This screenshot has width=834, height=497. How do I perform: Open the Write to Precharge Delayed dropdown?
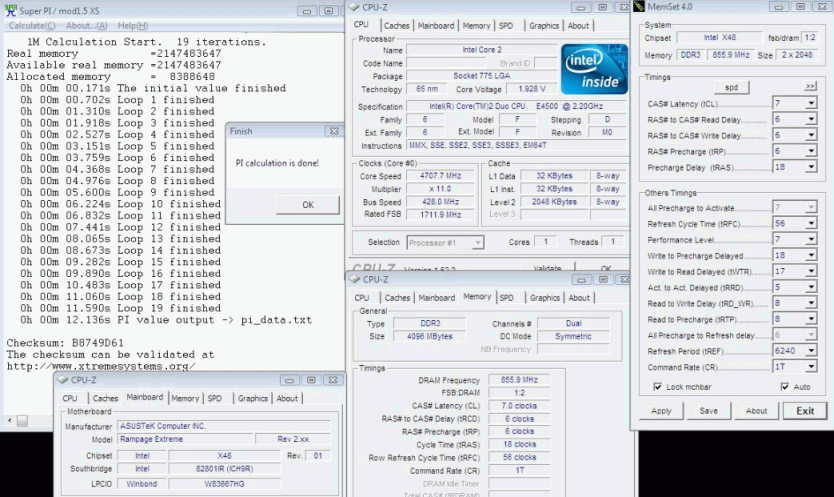[x=811, y=255]
